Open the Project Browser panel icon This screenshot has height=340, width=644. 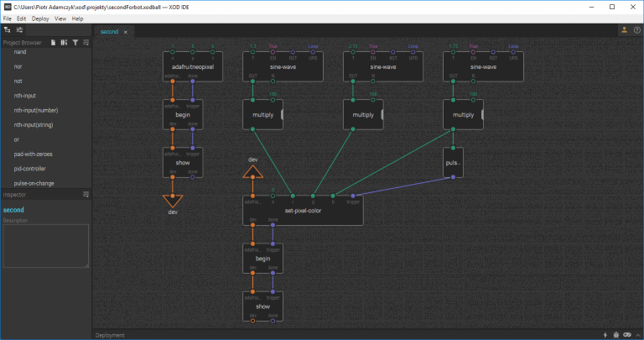point(7,30)
